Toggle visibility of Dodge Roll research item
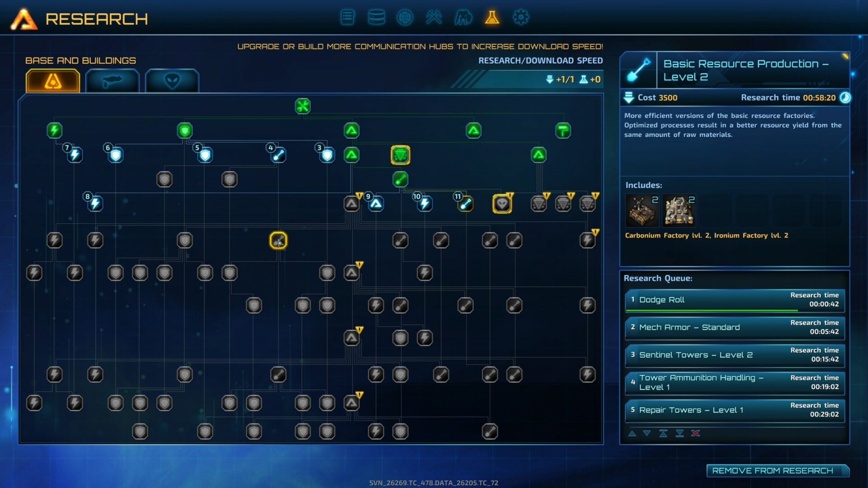This screenshot has height=488, width=868. click(x=734, y=299)
